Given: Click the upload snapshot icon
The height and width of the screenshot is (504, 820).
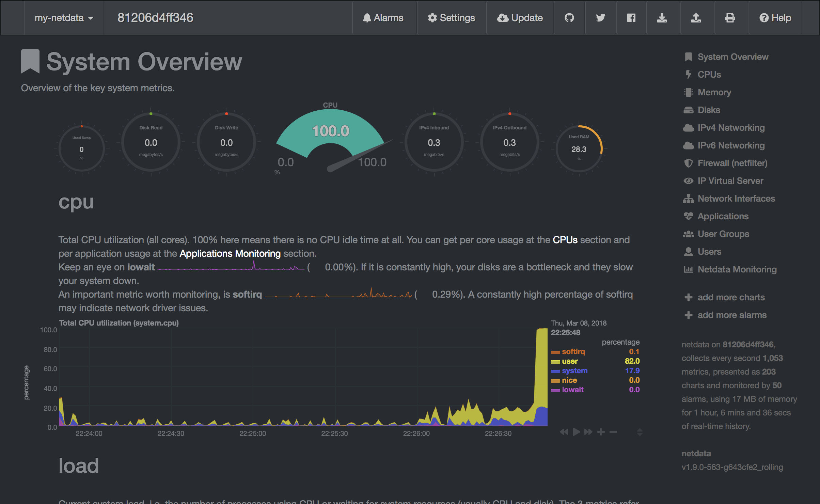Looking at the screenshot, I should click(x=696, y=18).
